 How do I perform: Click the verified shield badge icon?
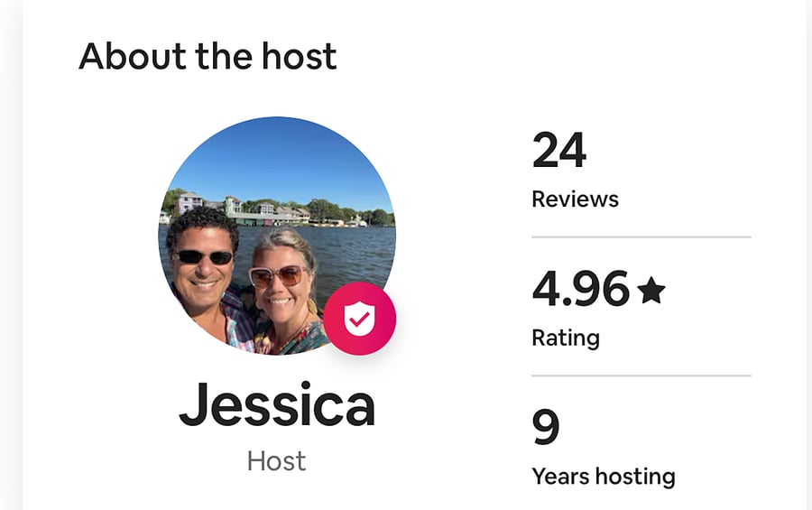click(x=359, y=319)
